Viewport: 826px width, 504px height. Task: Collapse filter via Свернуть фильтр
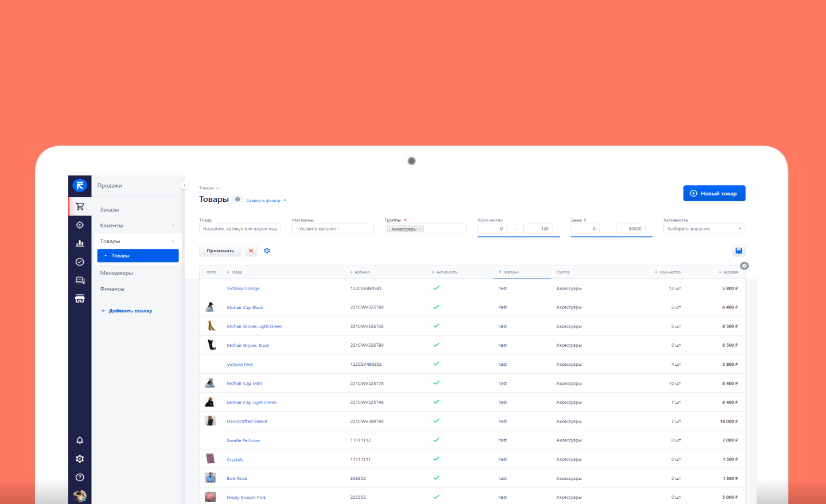click(266, 201)
